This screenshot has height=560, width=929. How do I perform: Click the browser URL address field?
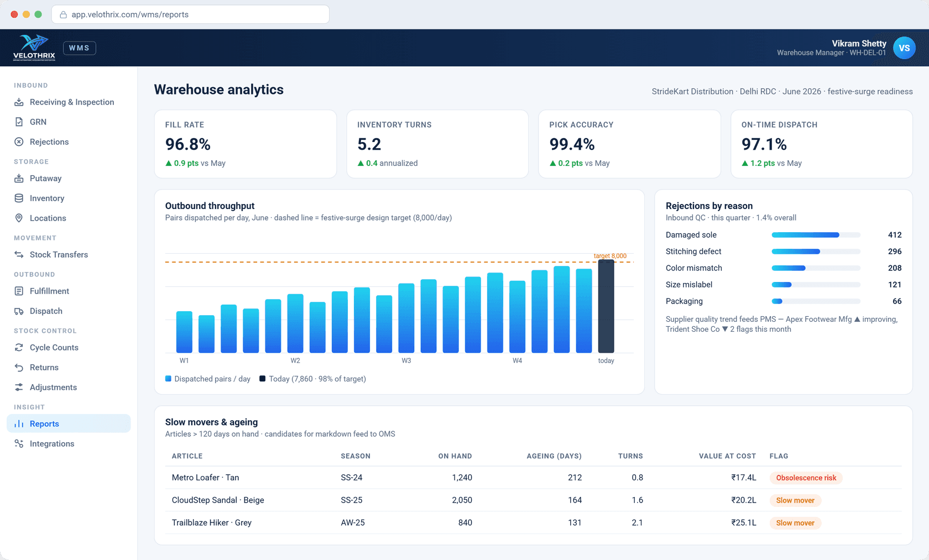tap(190, 15)
